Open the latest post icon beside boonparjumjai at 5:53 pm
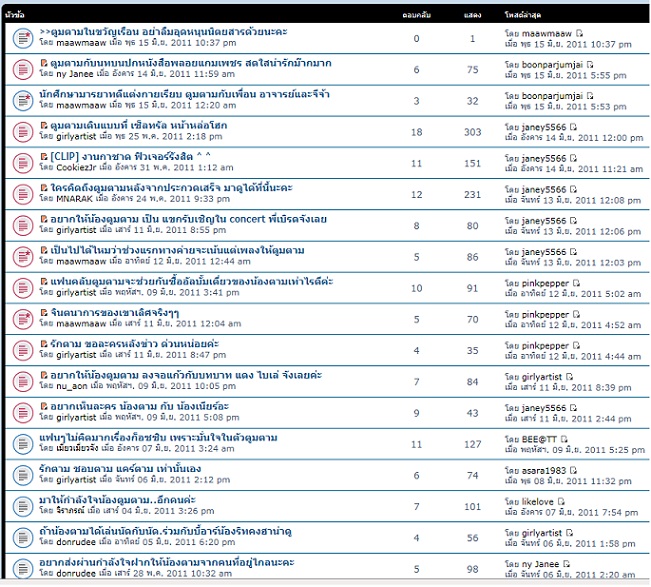This screenshot has height=587, width=651. click(x=590, y=96)
